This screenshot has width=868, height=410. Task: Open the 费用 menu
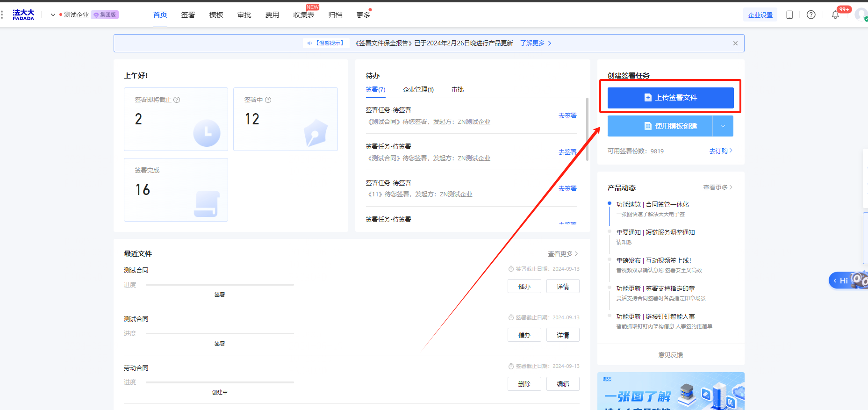(272, 15)
